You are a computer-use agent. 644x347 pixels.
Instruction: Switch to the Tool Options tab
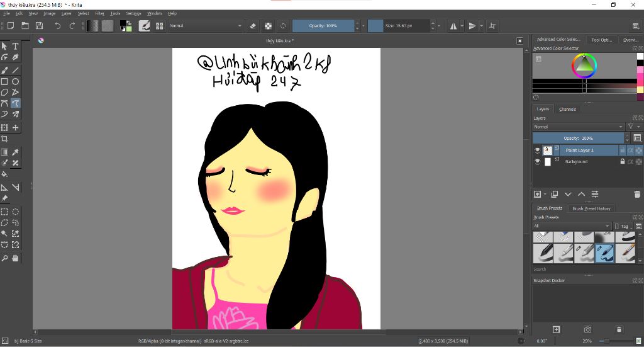click(x=602, y=40)
